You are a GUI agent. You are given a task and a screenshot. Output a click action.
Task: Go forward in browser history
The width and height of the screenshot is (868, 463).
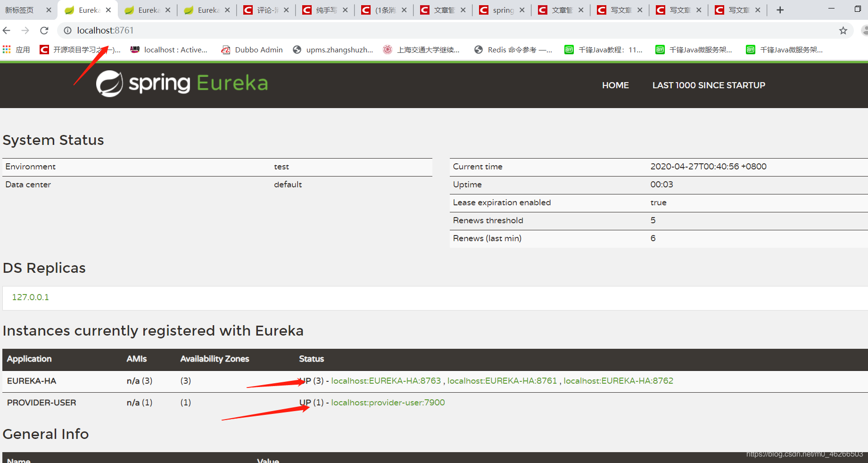[25, 31]
